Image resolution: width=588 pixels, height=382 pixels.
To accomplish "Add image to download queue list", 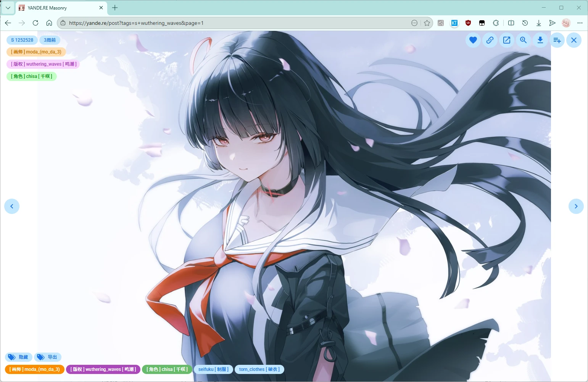I will (x=557, y=40).
